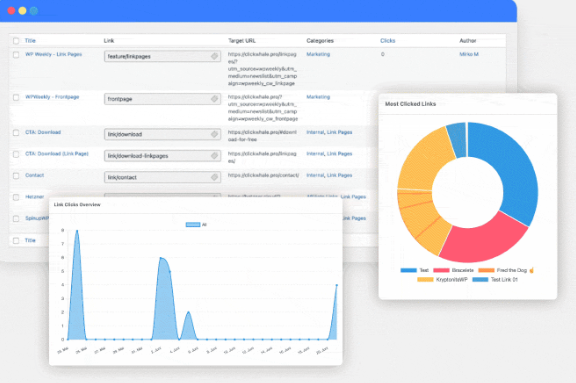
Task: Select the last data point at 4 clicks
Action: pos(337,285)
